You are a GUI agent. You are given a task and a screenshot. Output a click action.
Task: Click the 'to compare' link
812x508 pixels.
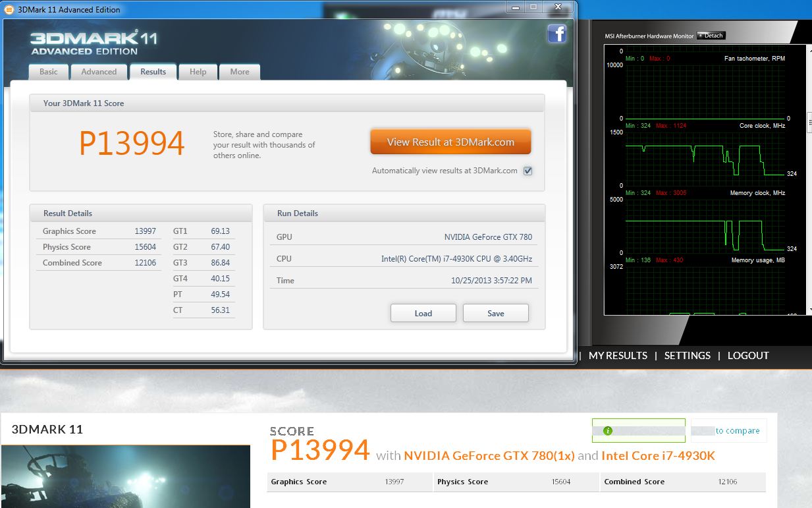pos(737,431)
